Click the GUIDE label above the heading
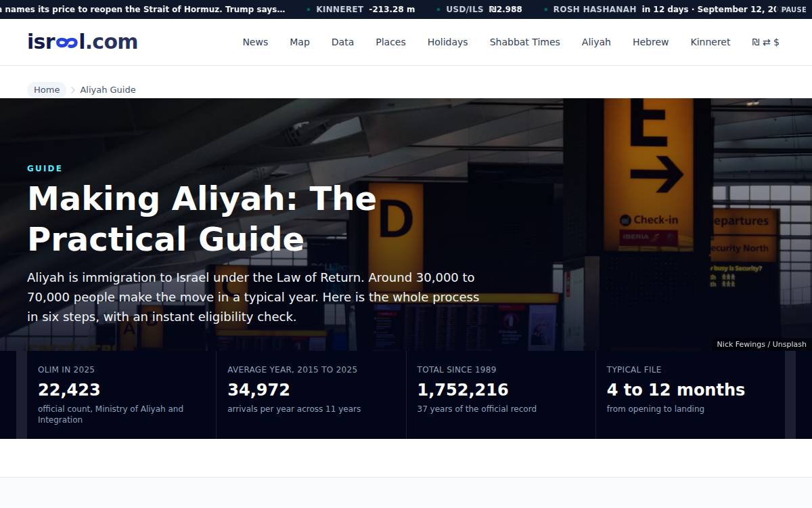This screenshot has height=508, width=812. click(45, 169)
